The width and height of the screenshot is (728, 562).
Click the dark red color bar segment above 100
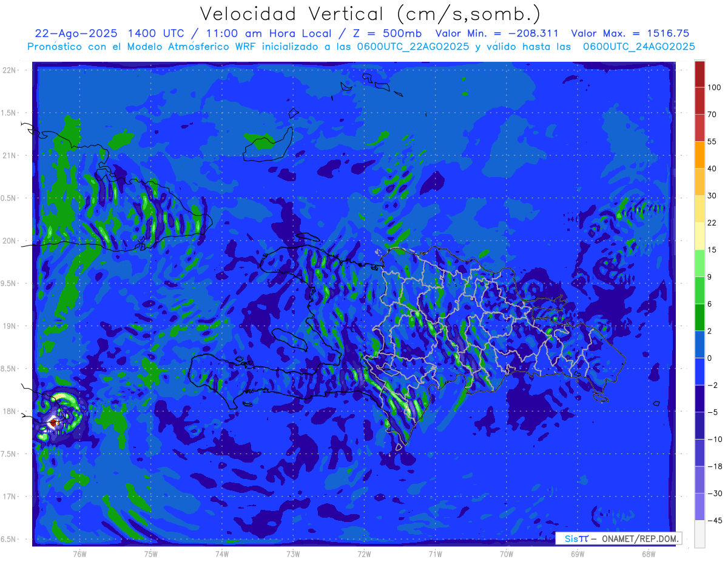(x=699, y=75)
